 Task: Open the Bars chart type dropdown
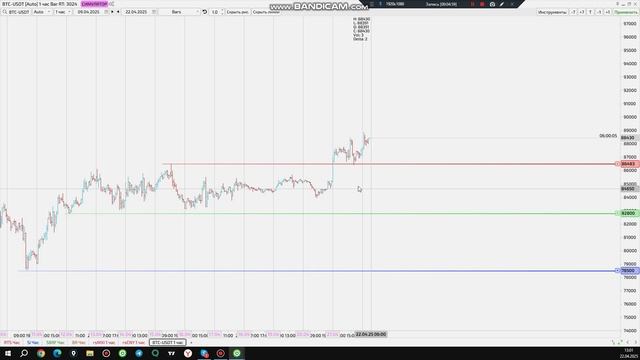tap(180, 12)
